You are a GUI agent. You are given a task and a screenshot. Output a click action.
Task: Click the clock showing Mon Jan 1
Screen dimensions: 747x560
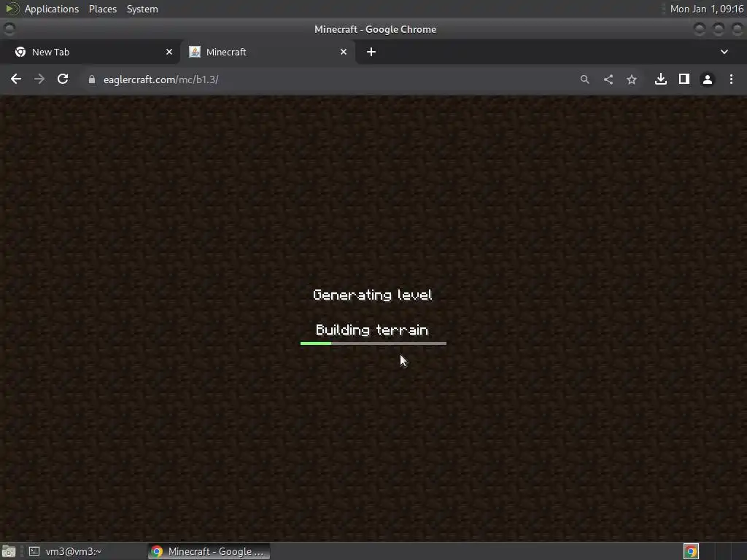(706, 9)
